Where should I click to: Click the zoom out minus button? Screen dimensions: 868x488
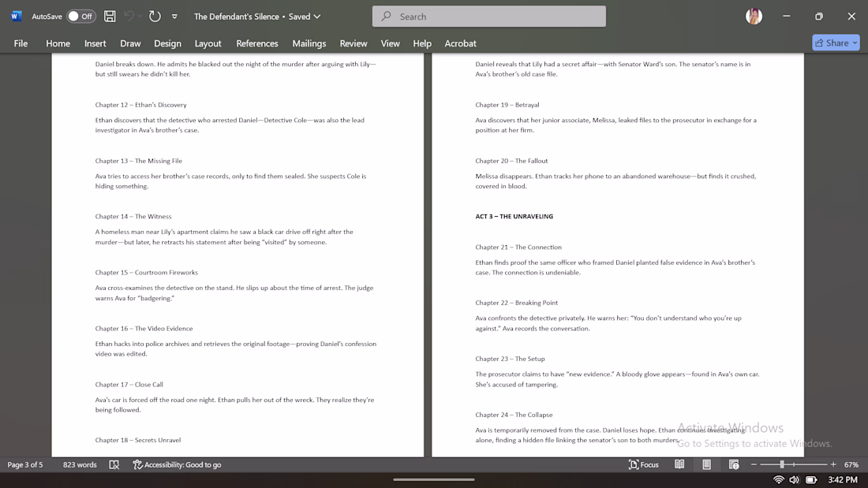[x=754, y=465]
